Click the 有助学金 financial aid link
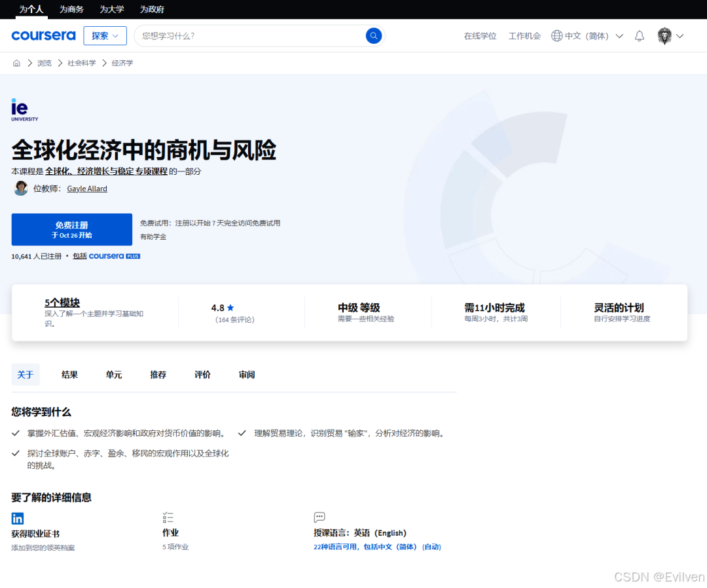This screenshot has width=707, height=588. 153,237
